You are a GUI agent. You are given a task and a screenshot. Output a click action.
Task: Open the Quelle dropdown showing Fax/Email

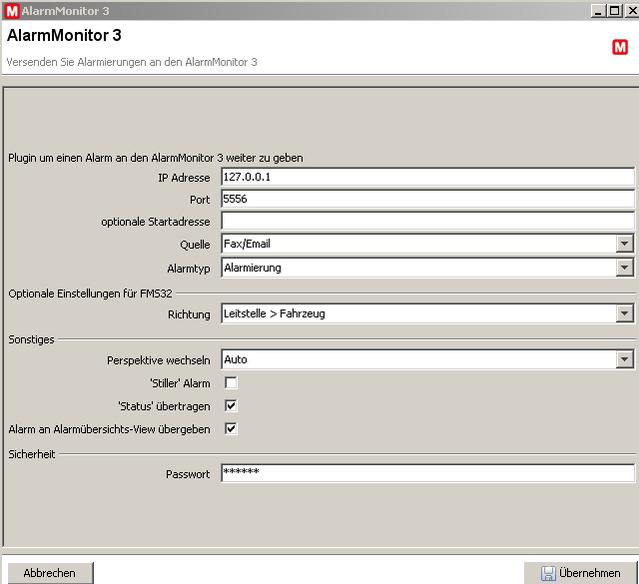coord(625,244)
